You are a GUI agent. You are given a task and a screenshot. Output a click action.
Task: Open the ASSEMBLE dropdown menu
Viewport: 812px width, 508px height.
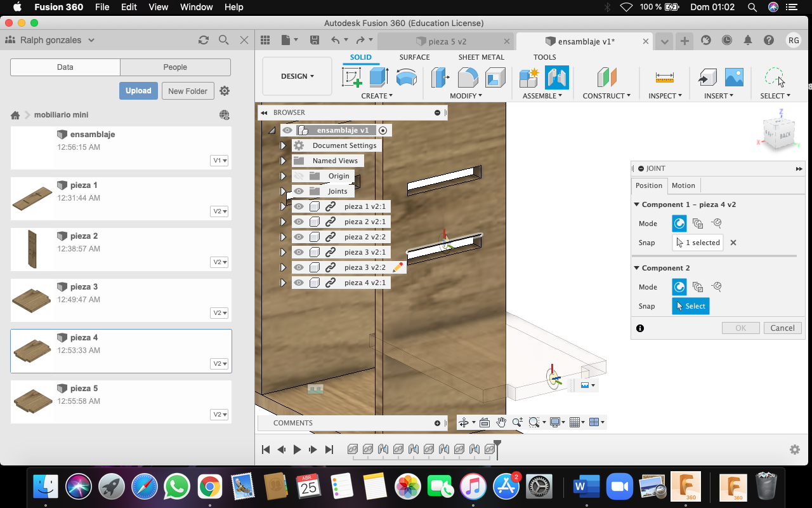(x=542, y=96)
